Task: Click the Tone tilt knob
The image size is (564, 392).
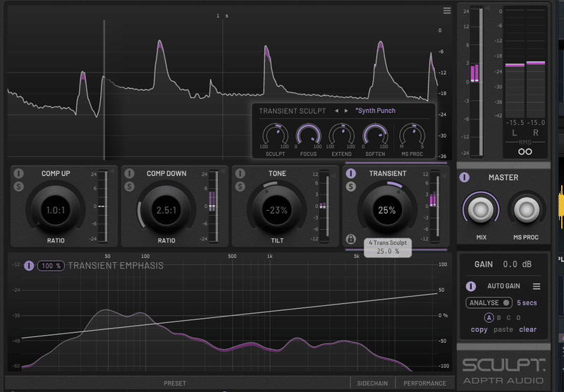Action: click(x=277, y=210)
